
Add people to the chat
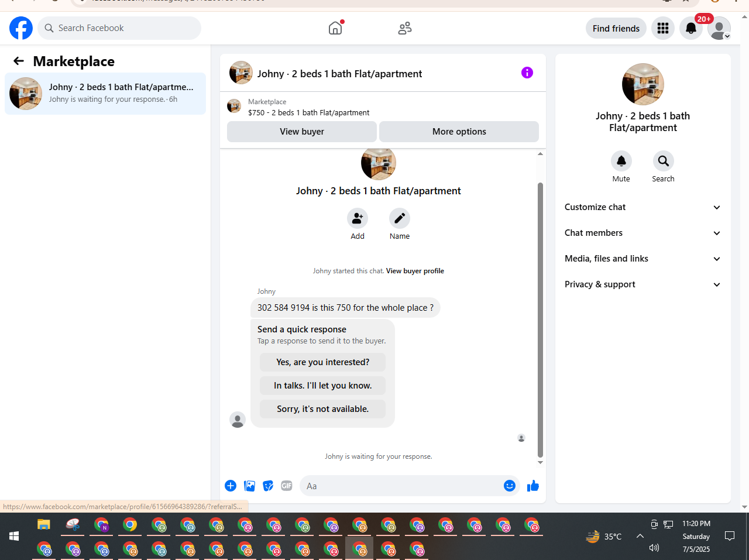coord(358,218)
